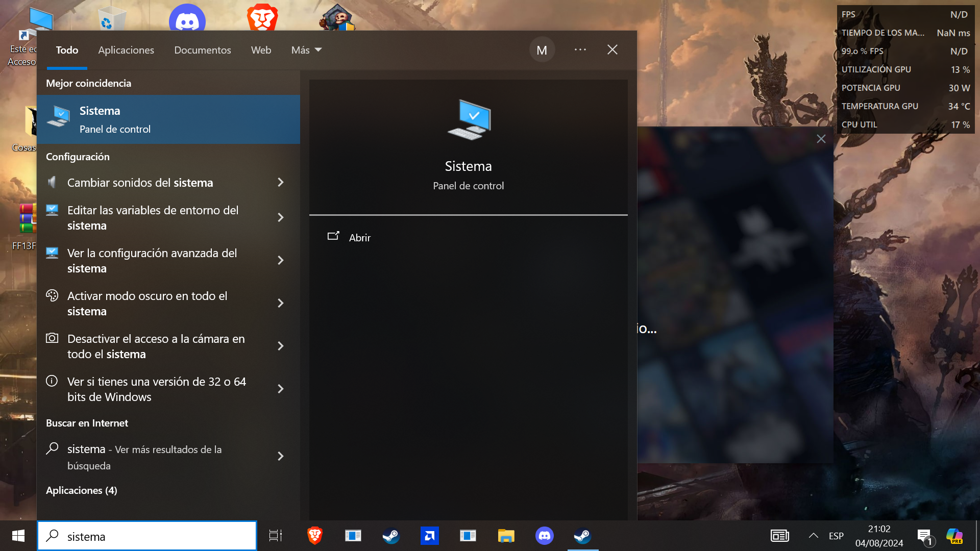
Task: Open File Explorer from the taskbar
Action: 506,536
